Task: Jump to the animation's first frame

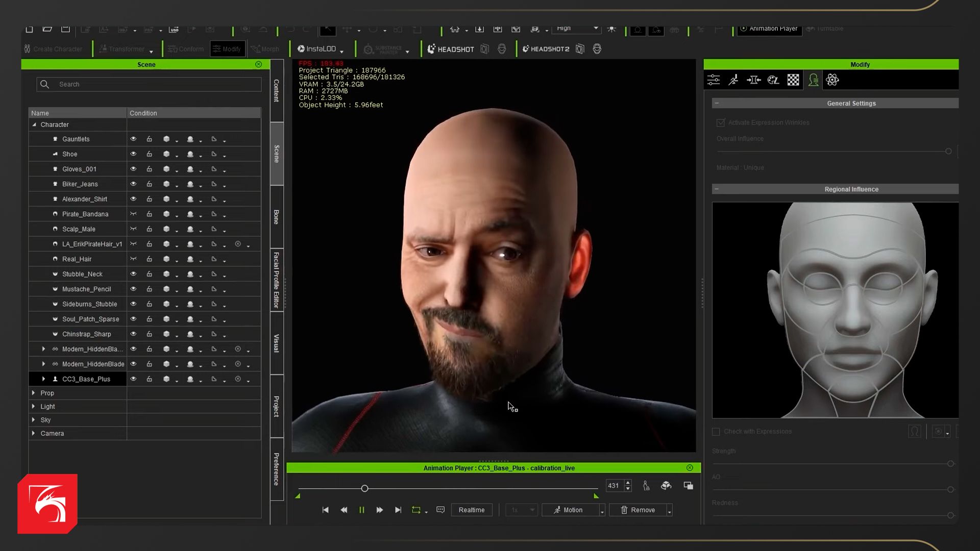Action: point(325,510)
